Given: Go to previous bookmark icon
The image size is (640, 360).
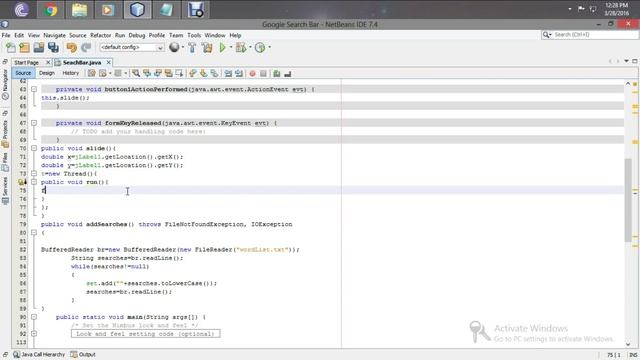Looking at the screenshot, I should [193, 73].
